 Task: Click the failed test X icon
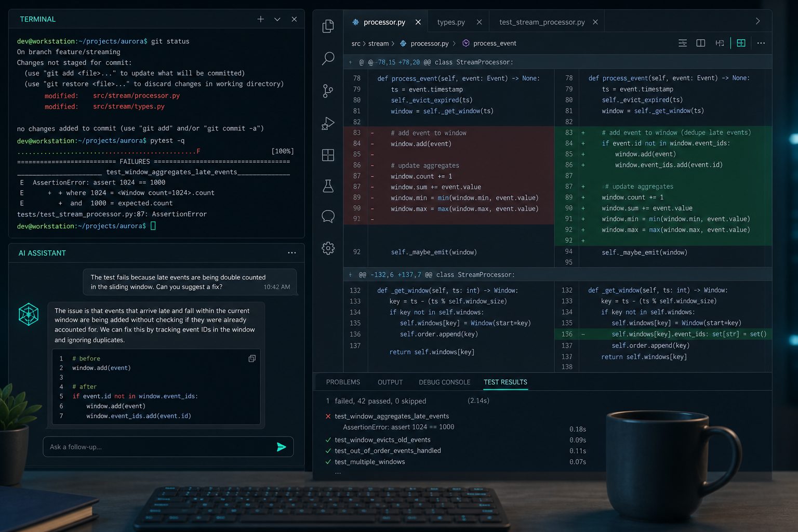click(328, 416)
